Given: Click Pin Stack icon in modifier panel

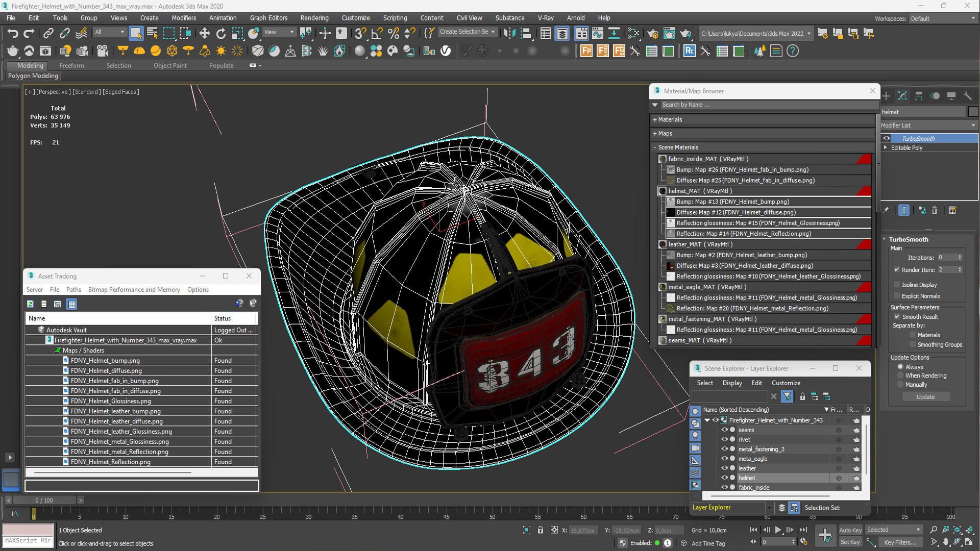Looking at the screenshot, I should (x=886, y=210).
